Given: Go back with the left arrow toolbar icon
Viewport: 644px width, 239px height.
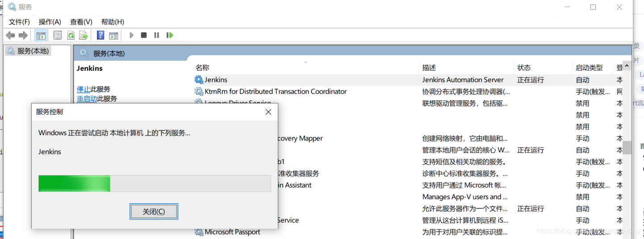Looking at the screenshot, I should coord(10,35).
